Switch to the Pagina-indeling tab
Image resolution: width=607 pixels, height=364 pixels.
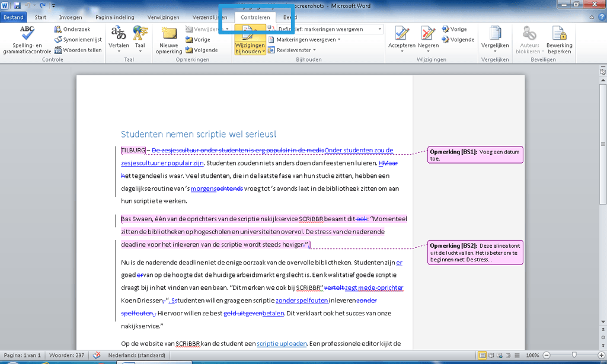[114, 17]
